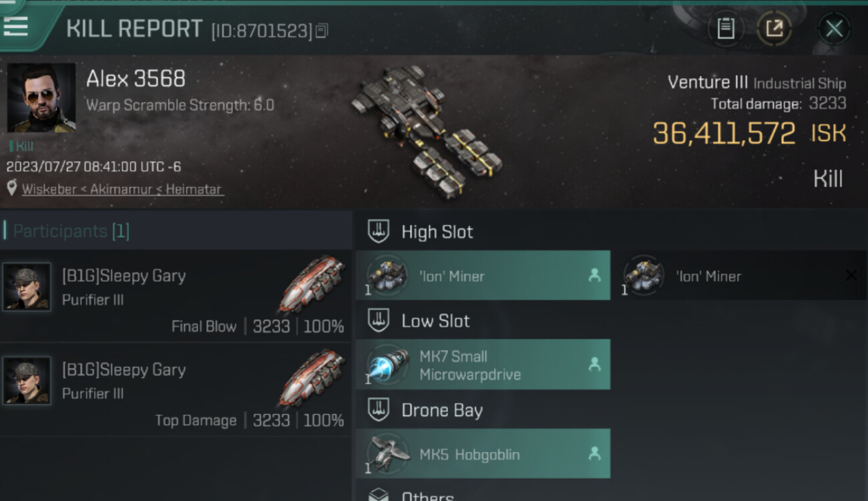Click the person icon on MK7 Microwarpdrive
The image size is (868, 501).
point(594,364)
